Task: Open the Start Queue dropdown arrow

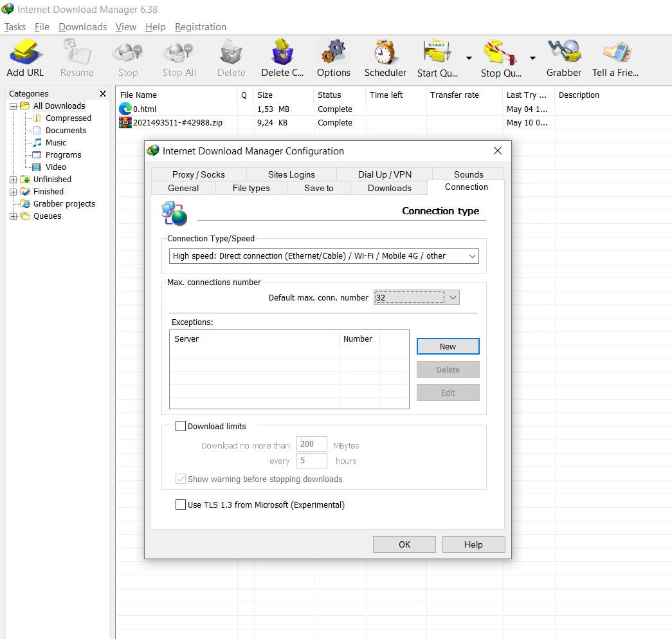Action: click(469, 58)
